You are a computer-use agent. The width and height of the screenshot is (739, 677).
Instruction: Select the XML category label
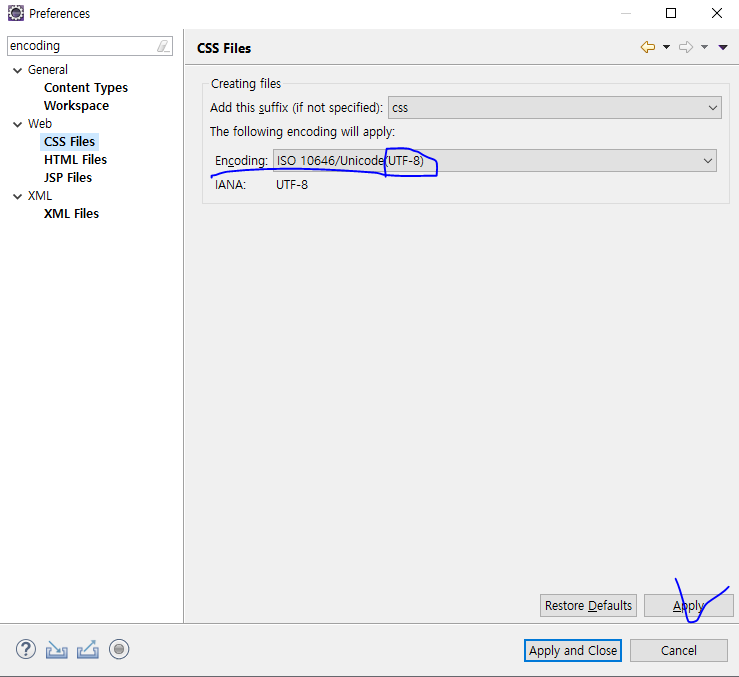40,196
